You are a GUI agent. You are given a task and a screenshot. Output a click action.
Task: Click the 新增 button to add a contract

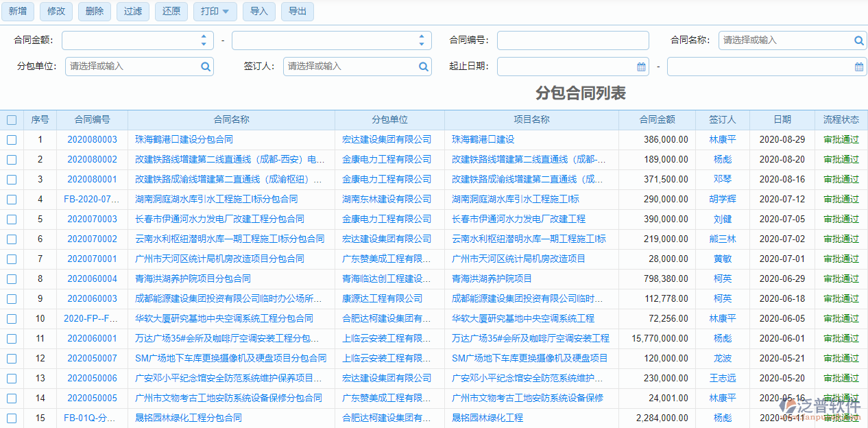[19, 11]
